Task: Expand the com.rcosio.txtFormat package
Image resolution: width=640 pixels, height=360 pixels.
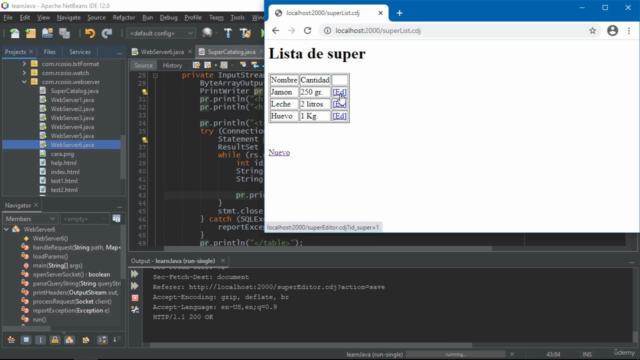Action: click(x=24, y=64)
